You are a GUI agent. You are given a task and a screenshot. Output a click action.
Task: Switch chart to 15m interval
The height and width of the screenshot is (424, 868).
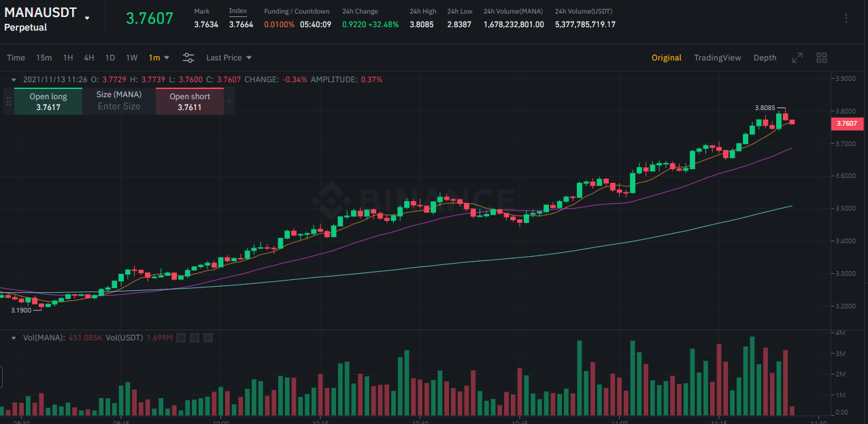coord(44,58)
